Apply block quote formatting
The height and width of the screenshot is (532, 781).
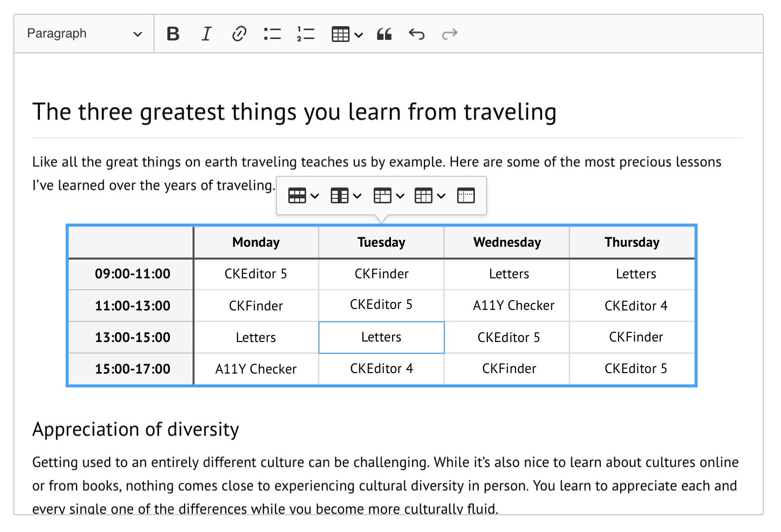pos(384,34)
